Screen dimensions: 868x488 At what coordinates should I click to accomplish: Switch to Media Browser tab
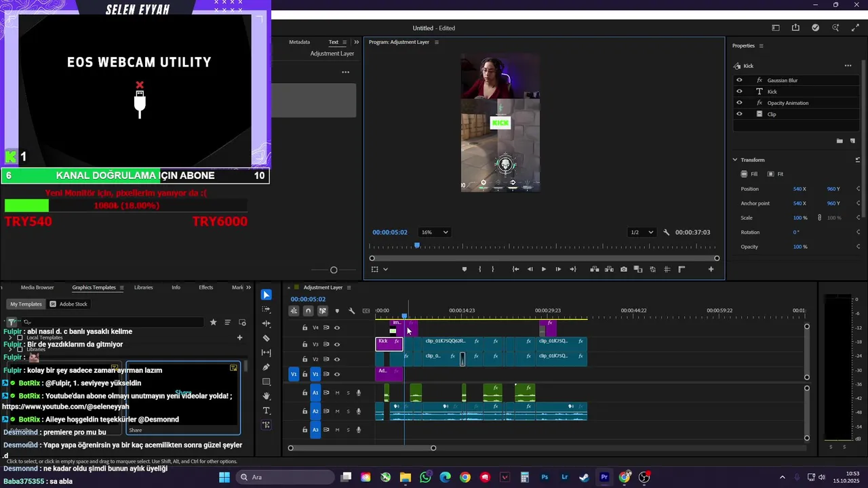pyautogui.click(x=37, y=287)
